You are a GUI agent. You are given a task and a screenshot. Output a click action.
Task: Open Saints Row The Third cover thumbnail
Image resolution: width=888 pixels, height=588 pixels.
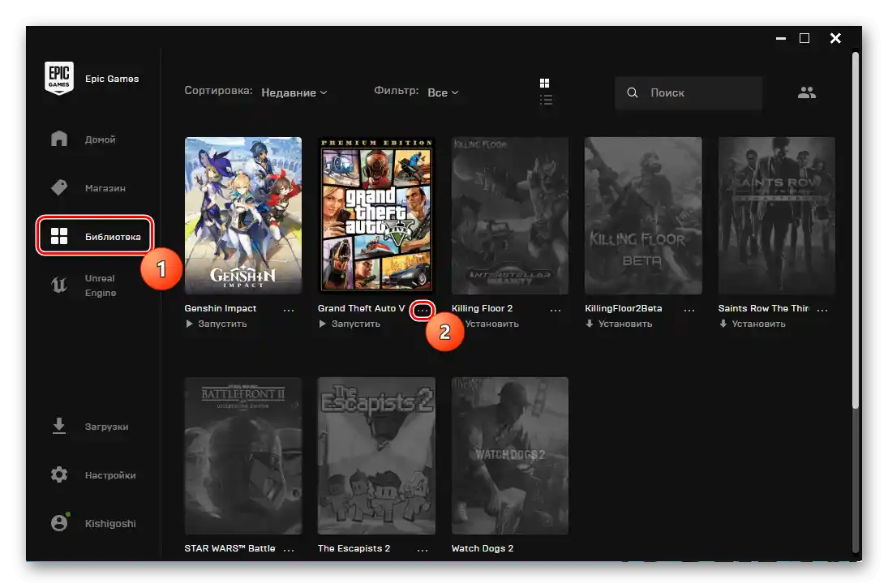click(x=776, y=215)
